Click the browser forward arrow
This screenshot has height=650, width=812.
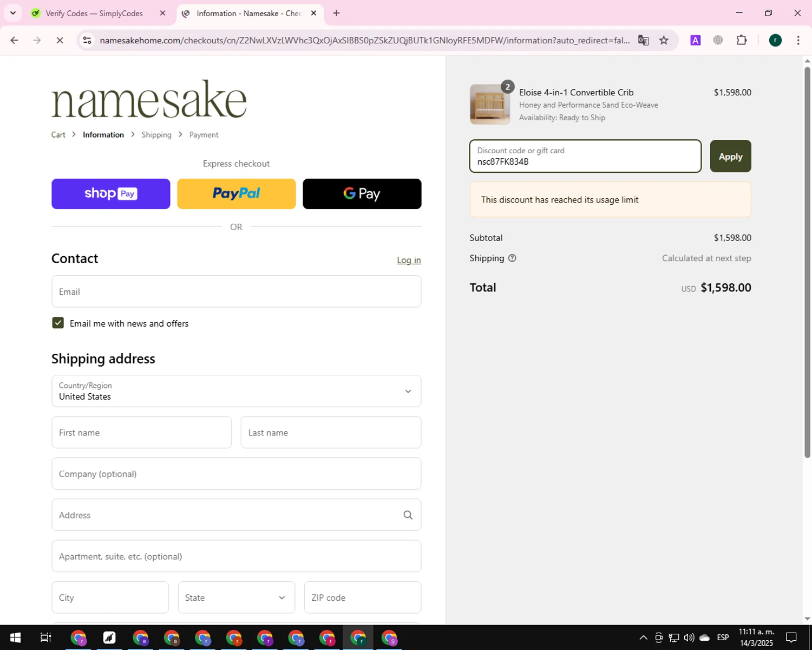(37, 40)
